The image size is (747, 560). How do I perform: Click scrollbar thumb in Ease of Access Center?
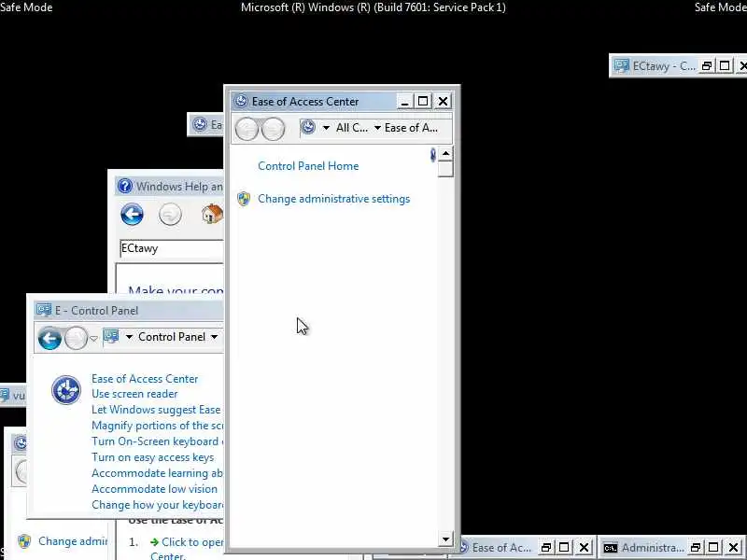pyautogui.click(x=445, y=169)
